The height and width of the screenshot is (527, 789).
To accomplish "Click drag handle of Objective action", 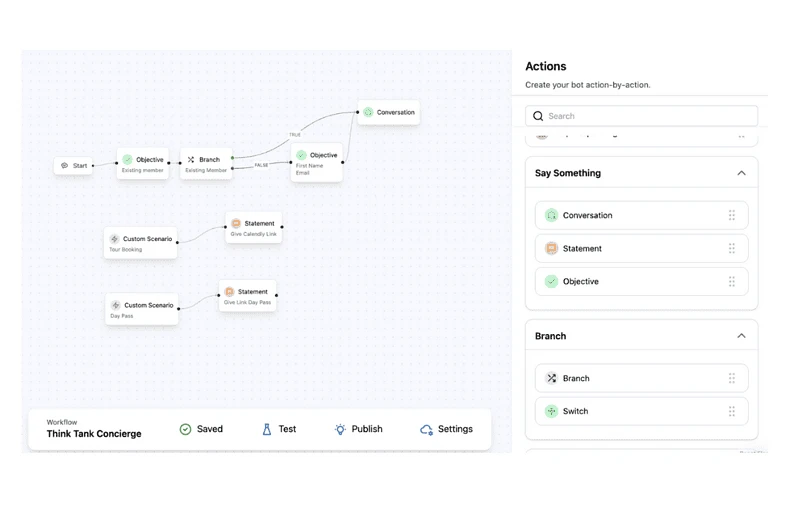I will click(x=732, y=281).
